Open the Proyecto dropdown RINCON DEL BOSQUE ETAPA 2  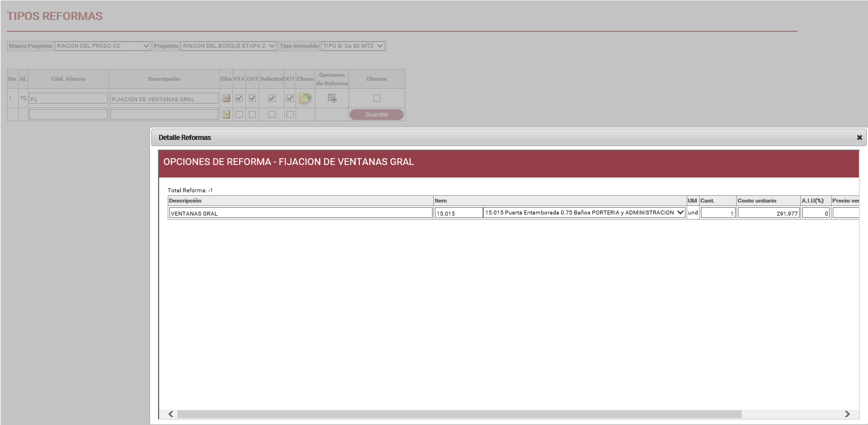229,46
